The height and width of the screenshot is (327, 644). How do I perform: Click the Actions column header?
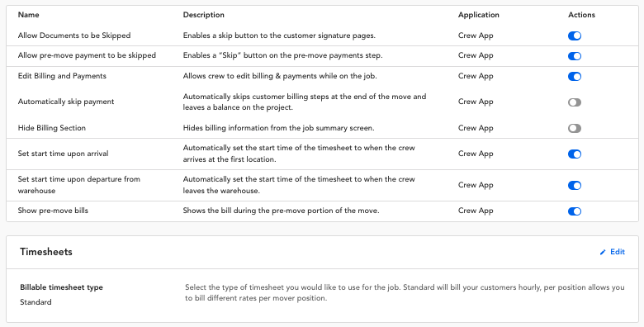click(x=581, y=15)
